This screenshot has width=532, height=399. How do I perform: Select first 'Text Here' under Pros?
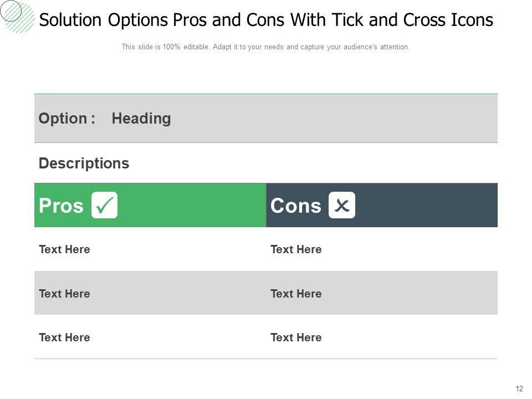(64, 249)
